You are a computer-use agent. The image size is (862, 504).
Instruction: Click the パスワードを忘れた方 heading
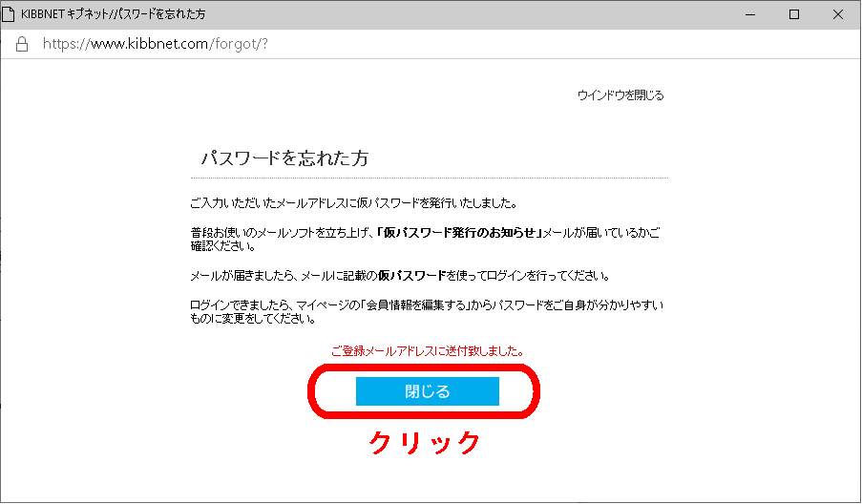point(284,158)
